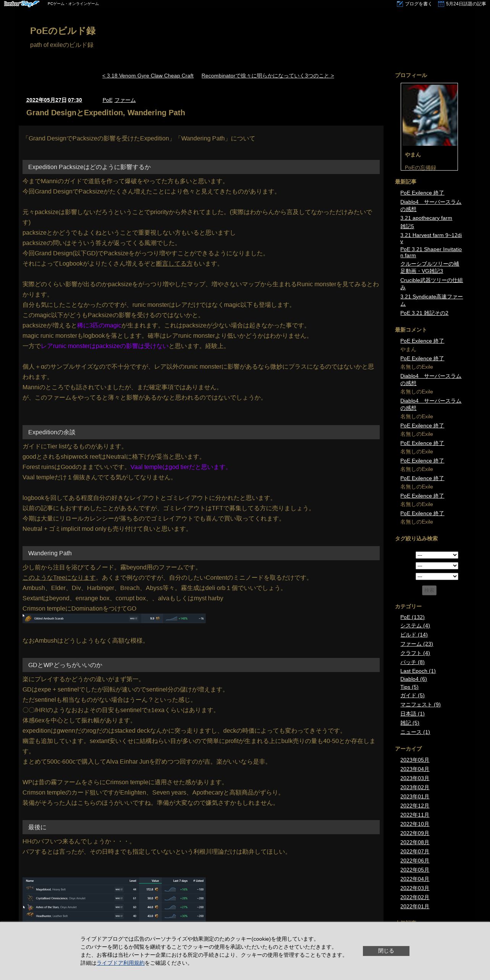Open category Last Epoch (1)

418,671
